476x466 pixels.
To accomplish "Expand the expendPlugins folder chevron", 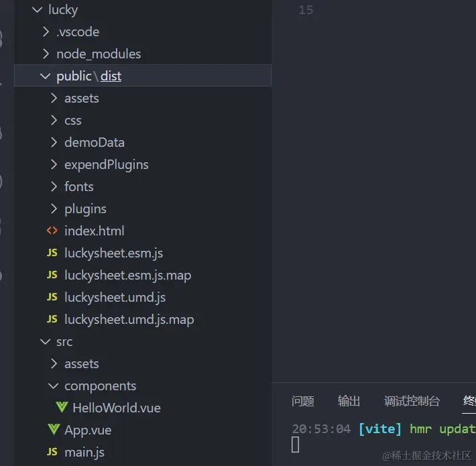I will coord(54,164).
